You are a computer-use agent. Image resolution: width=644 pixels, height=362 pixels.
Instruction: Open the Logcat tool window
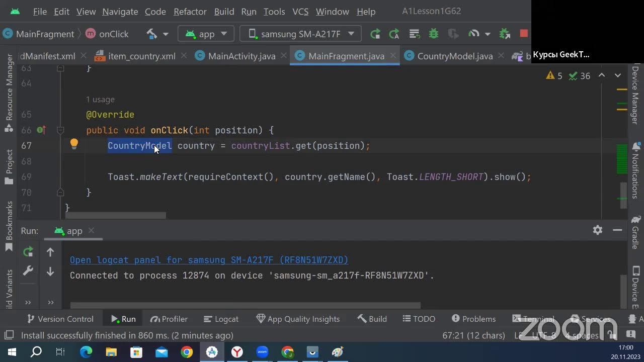coord(221,319)
